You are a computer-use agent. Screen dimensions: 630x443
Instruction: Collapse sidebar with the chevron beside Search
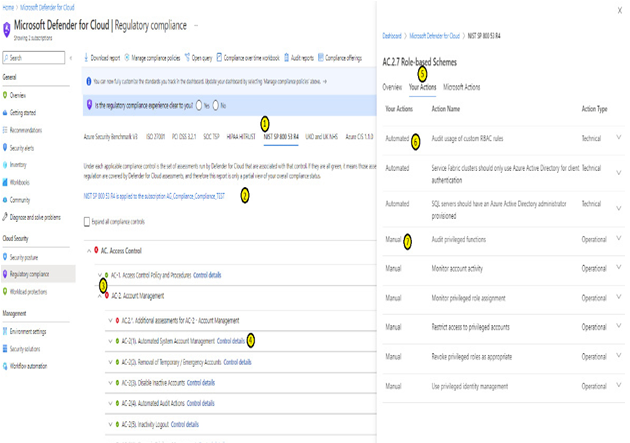pos(71,58)
